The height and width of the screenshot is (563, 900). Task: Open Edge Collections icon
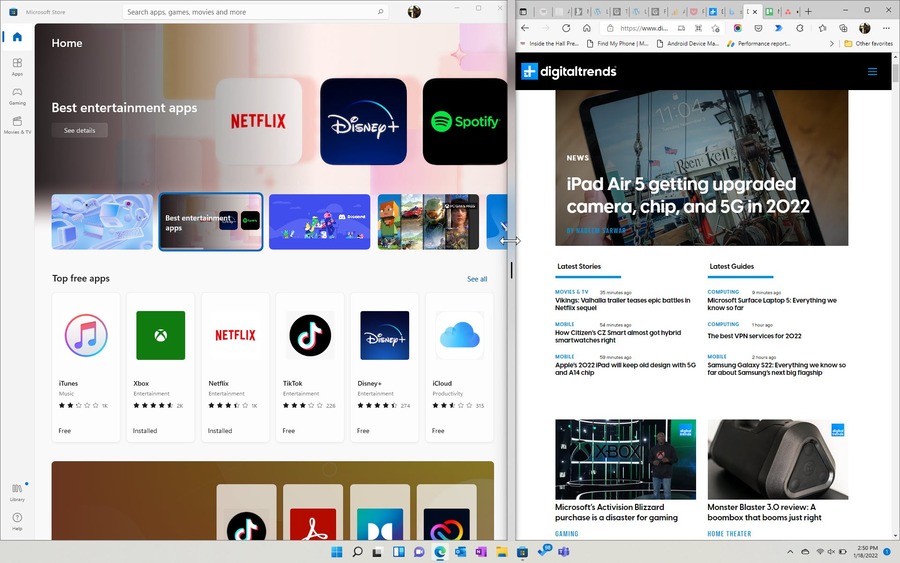click(843, 28)
